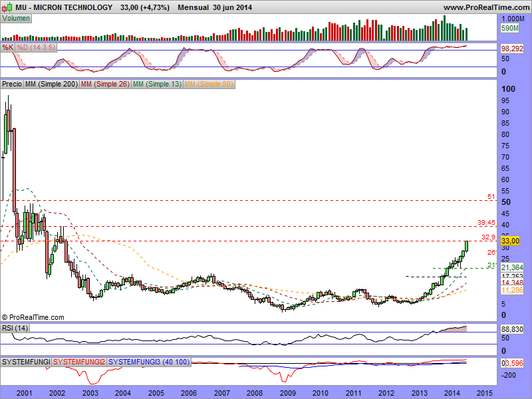Open the www.ProRealTime.com link
532x399 pixels.
tap(486, 7)
